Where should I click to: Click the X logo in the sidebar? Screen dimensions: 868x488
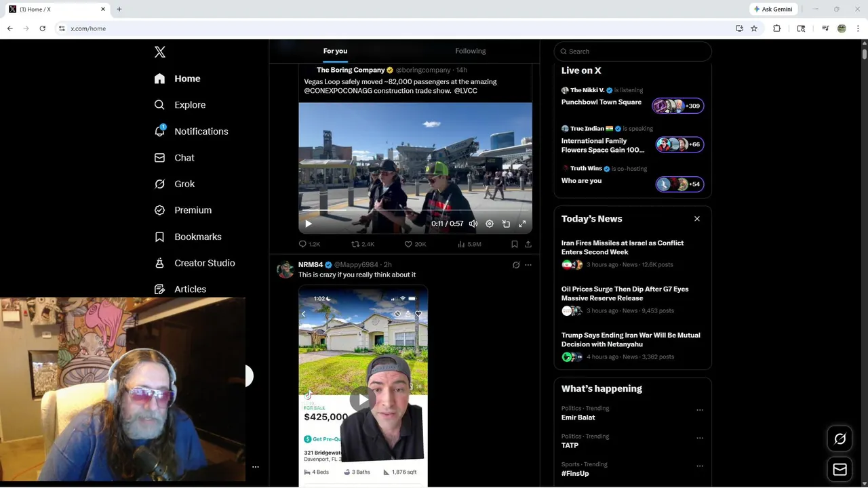[159, 52]
